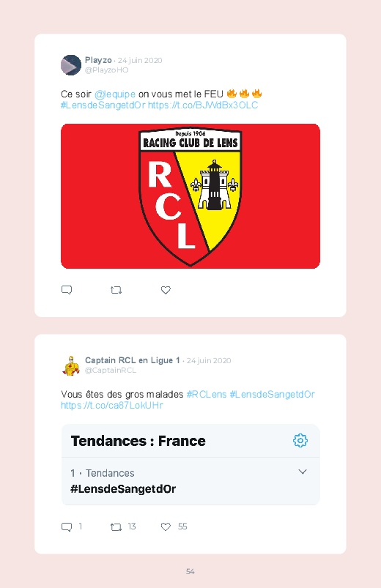Reply to Captain RCL's tweet
The image size is (381, 588).
(x=67, y=526)
